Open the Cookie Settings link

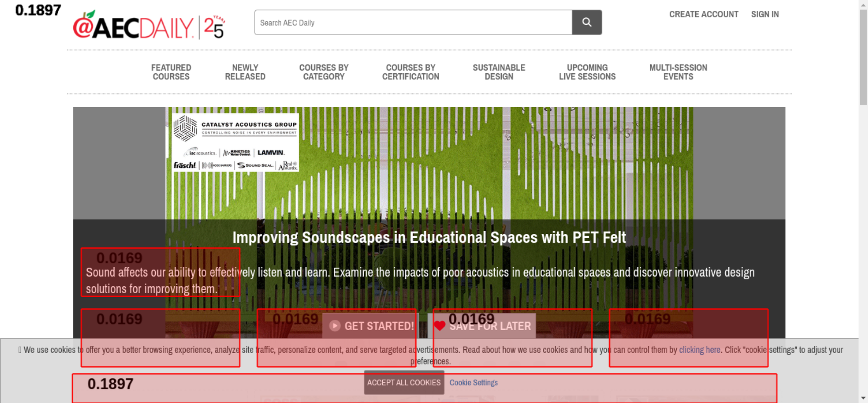pyautogui.click(x=473, y=383)
